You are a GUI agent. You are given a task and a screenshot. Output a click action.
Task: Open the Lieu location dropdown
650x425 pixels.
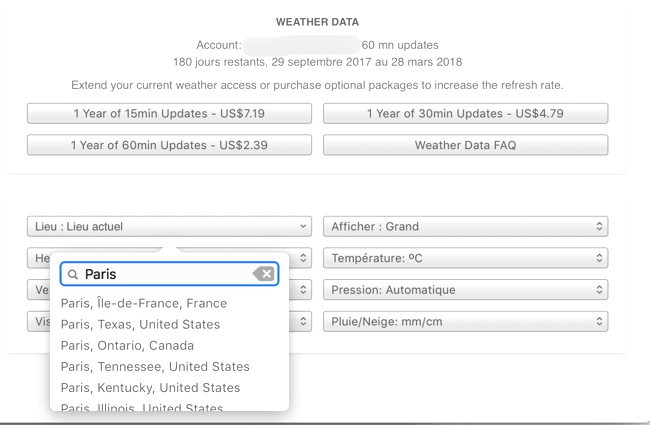pyautogui.click(x=169, y=227)
